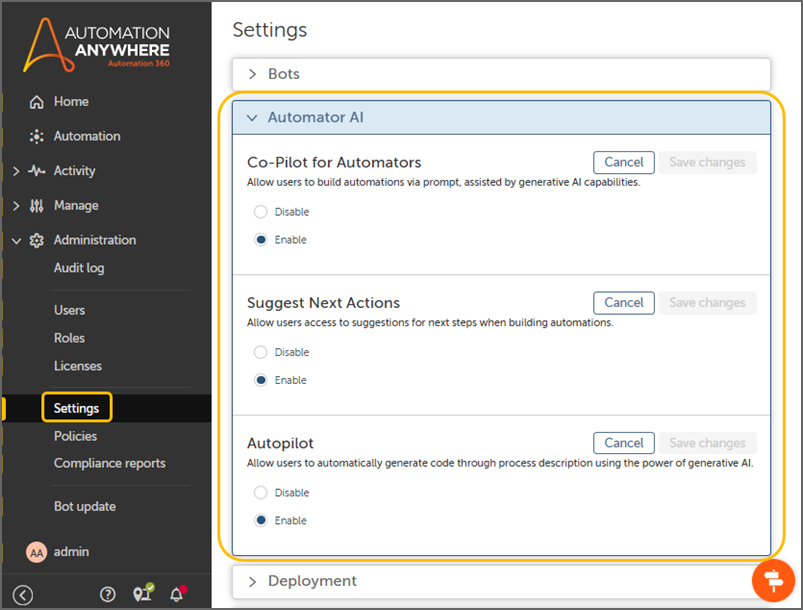Go to Home in sidebar
Image resolution: width=803 pixels, height=610 pixels.
[x=71, y=102]
